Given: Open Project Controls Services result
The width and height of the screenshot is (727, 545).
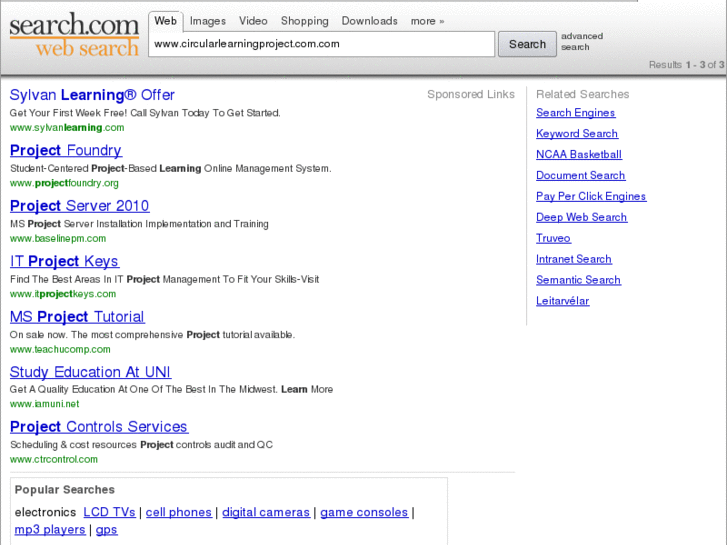Looking at the screenshot, I should pyautogui.click(x=99, y=427).
